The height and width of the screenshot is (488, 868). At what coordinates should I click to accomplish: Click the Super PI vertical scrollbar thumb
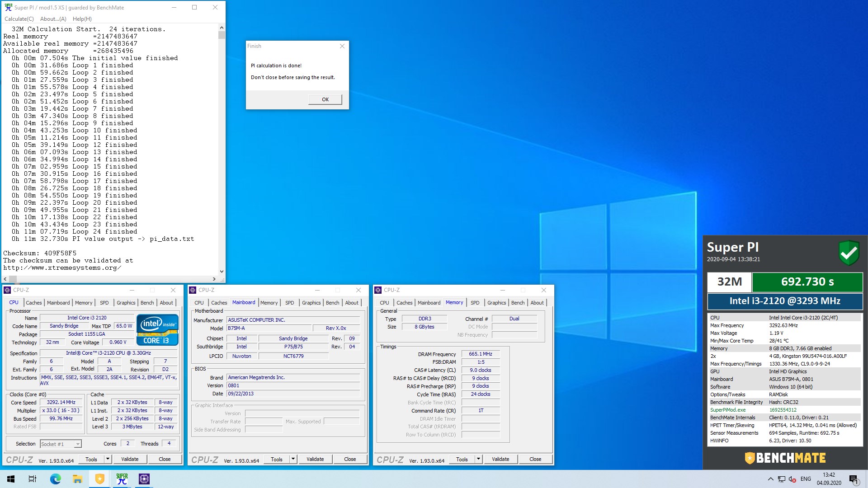pyautogui.click(x=222, y=35)
